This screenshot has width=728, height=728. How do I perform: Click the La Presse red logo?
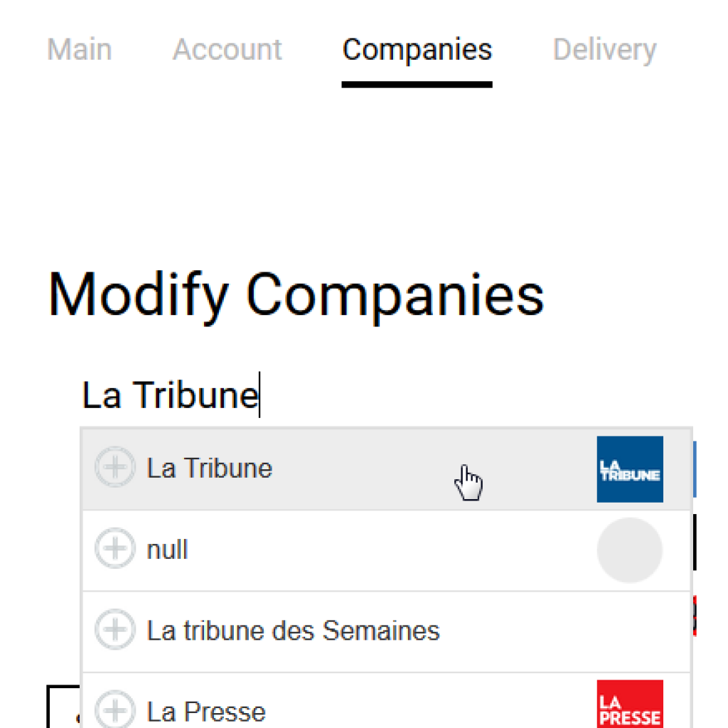tap(630, 704)
